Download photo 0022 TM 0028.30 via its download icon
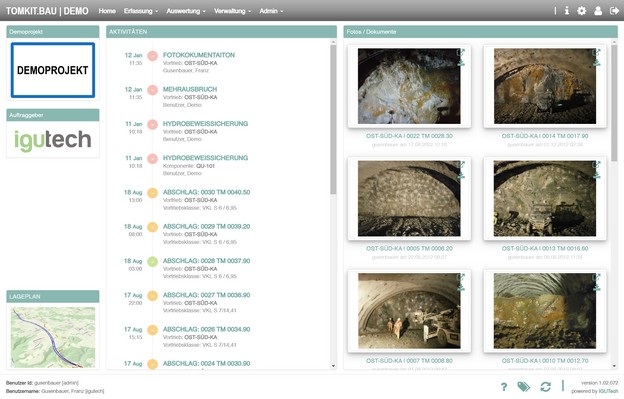The height and width of the screenshot is (399, 624). point(461,62)
